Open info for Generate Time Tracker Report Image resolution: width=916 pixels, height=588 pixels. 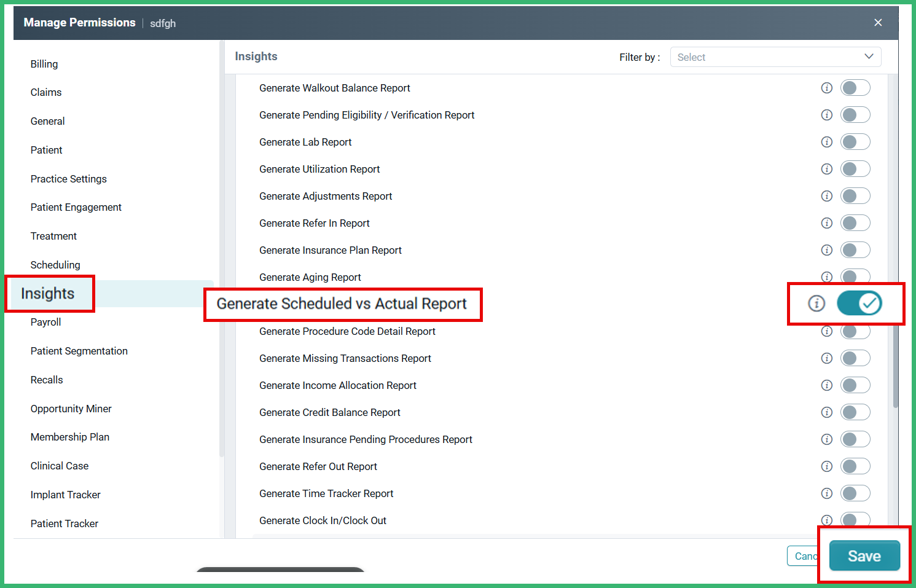pos(826,493)
